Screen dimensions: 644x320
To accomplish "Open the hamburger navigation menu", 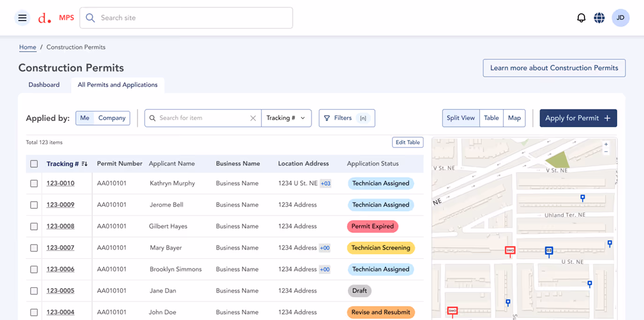I will [x=22, y=17].
